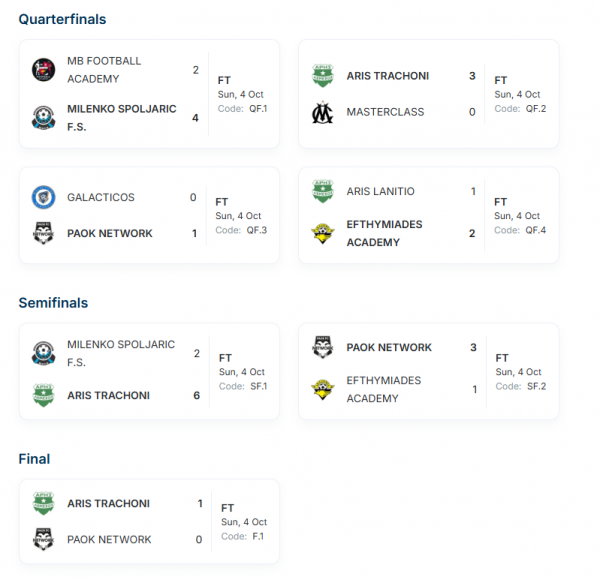
Task: Click Aris Lanitio green crest in QF.4
Action: coord(323,191)
